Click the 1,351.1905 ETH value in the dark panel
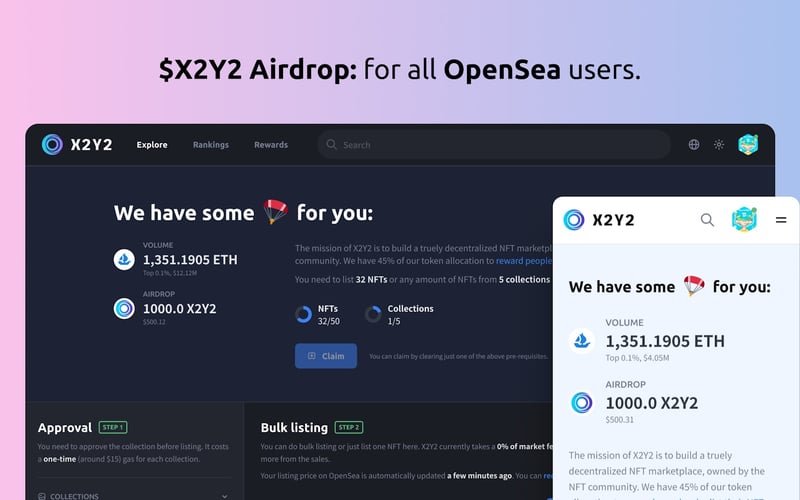800x500 pixels. point(190,260)
